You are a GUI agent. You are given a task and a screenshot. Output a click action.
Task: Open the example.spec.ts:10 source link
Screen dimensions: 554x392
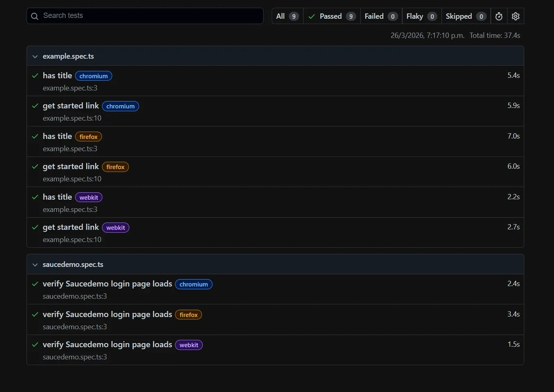pyautogui.click(x=72, y=118)
